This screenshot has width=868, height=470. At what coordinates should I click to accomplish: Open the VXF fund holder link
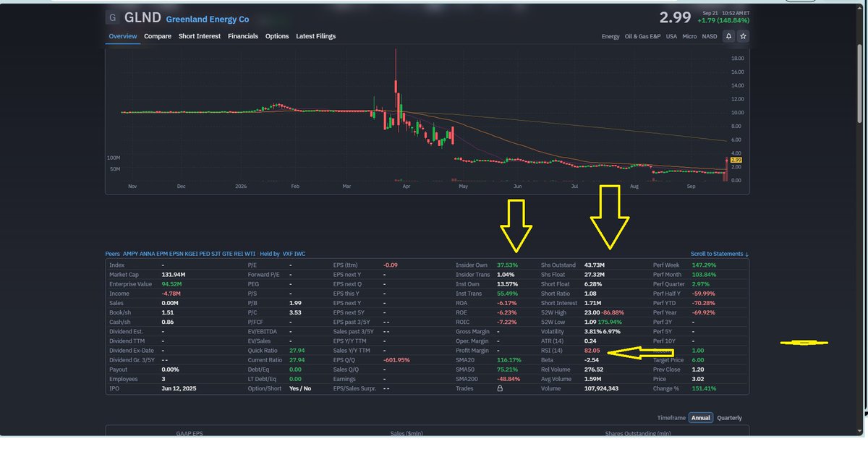288,254
